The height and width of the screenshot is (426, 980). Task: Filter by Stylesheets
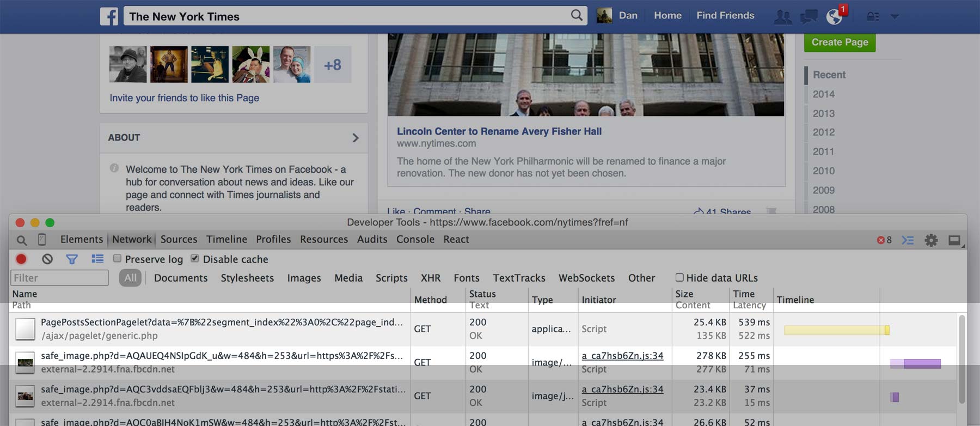pyautogui.click(x=247, y=278)
